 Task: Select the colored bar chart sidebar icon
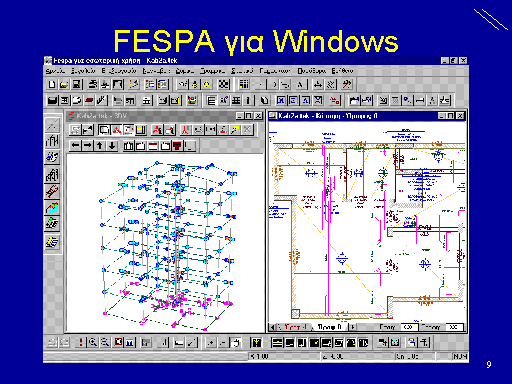52,208
